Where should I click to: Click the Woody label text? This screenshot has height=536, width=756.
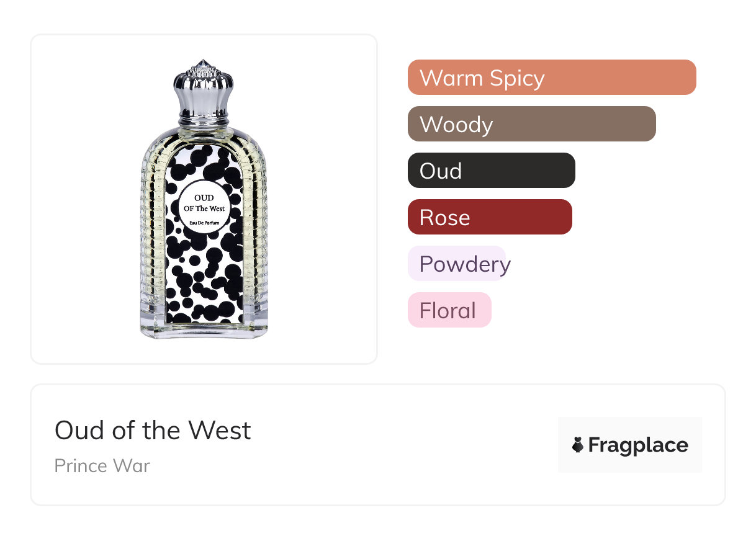click(x=456, y=124)
